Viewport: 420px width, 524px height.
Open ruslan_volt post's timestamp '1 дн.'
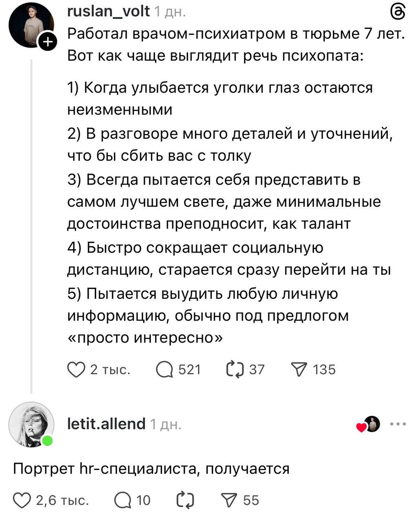[x=170, y=12]
